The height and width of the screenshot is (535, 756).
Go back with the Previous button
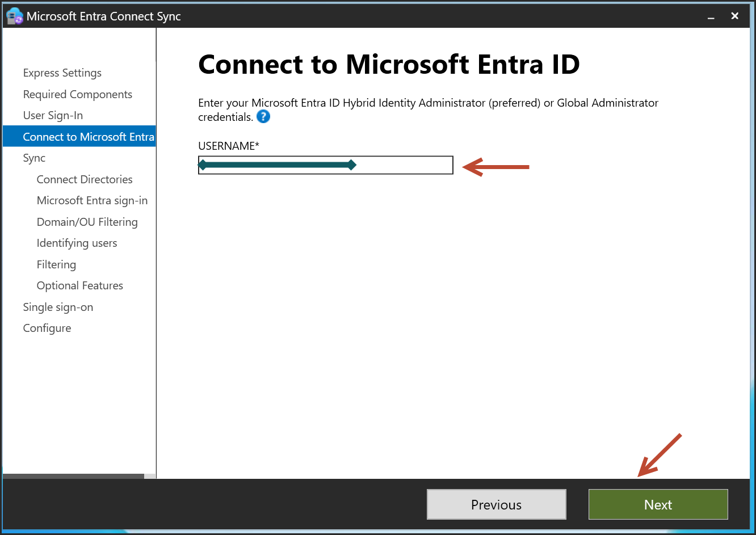pos(496,504)
